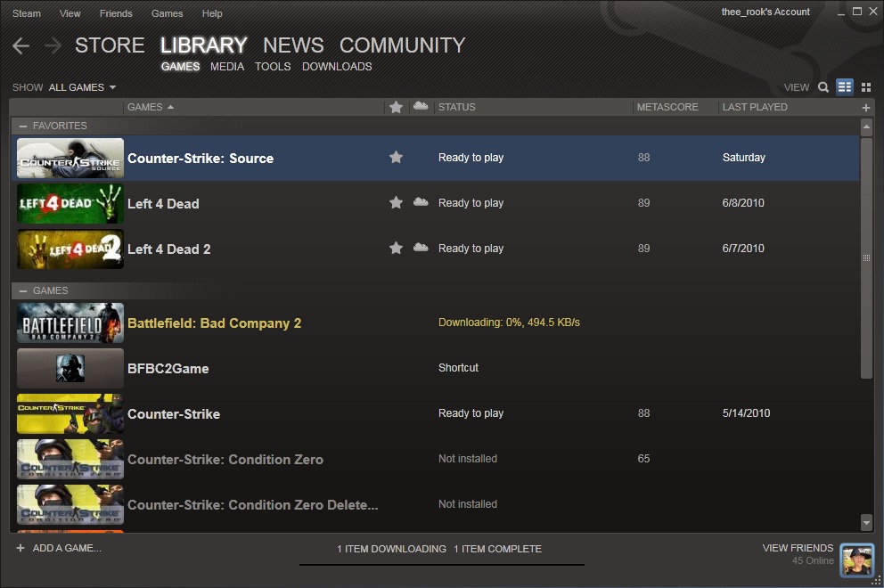Viewport: 884px width, 588px height.
Task: Sort by Steam Cloud column header
Action: point(421,106)
